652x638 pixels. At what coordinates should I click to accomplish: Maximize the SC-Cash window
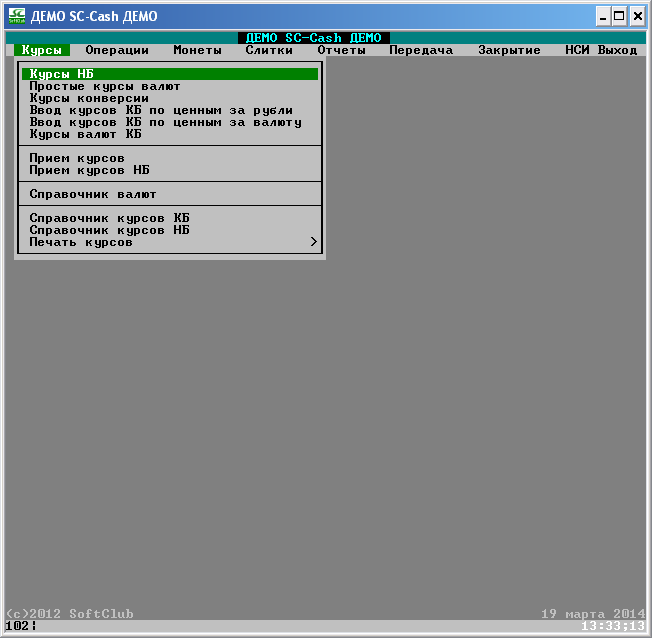pyautogui.click(x=619, y=17)
